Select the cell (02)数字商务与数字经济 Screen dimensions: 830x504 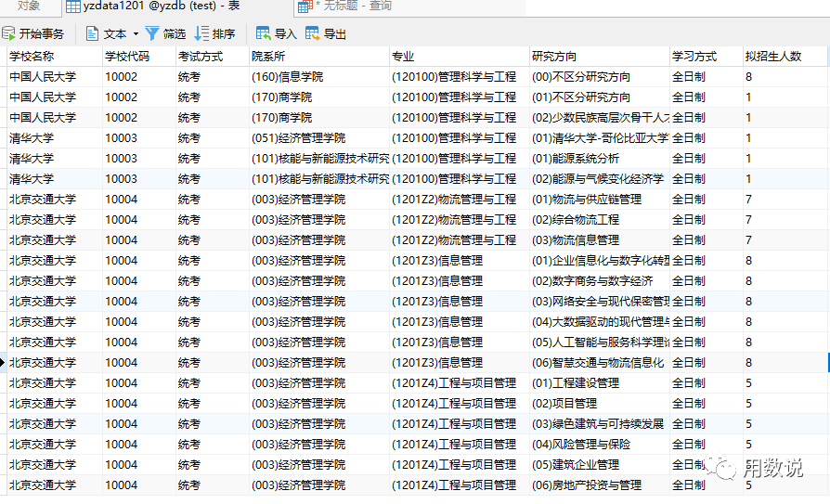pos(600,281)
